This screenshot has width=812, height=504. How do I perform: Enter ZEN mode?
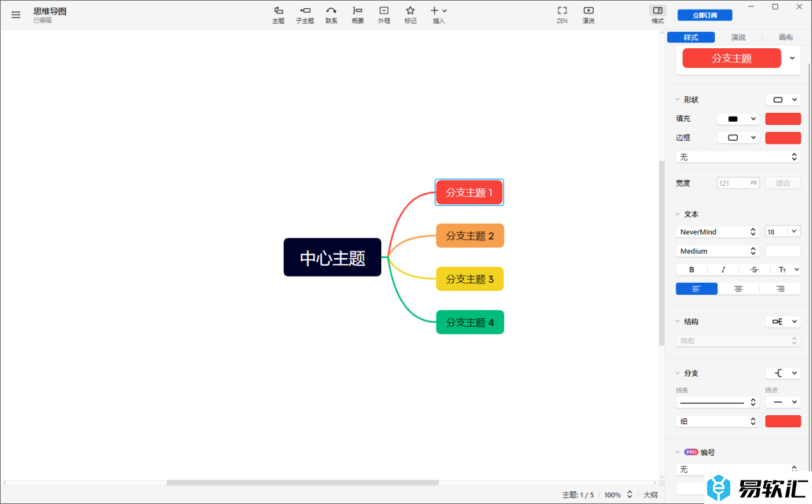562,15
